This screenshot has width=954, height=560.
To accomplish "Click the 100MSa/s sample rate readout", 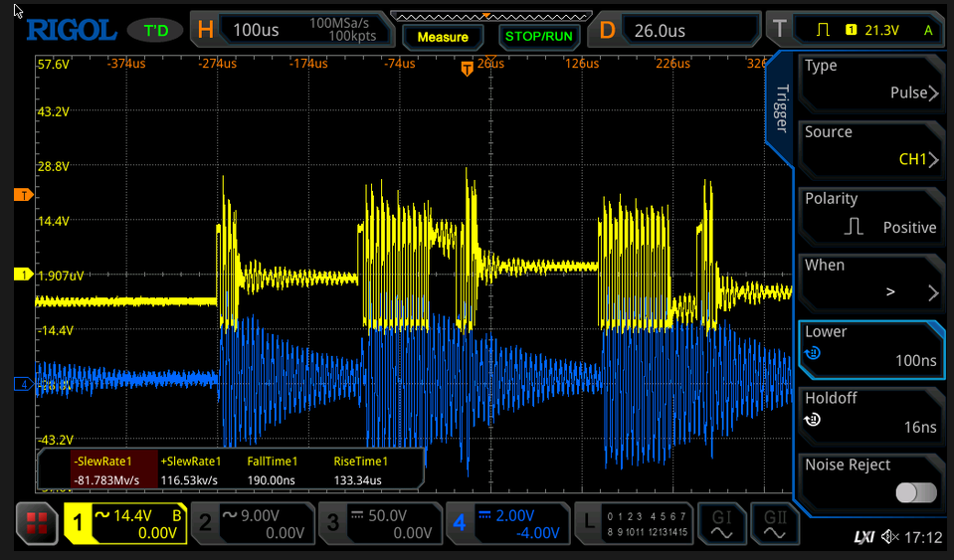I will [339, 23].
